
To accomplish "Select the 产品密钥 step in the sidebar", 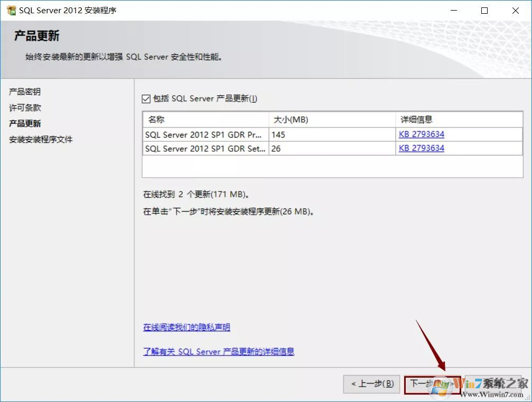I will [x=23, y=92].
